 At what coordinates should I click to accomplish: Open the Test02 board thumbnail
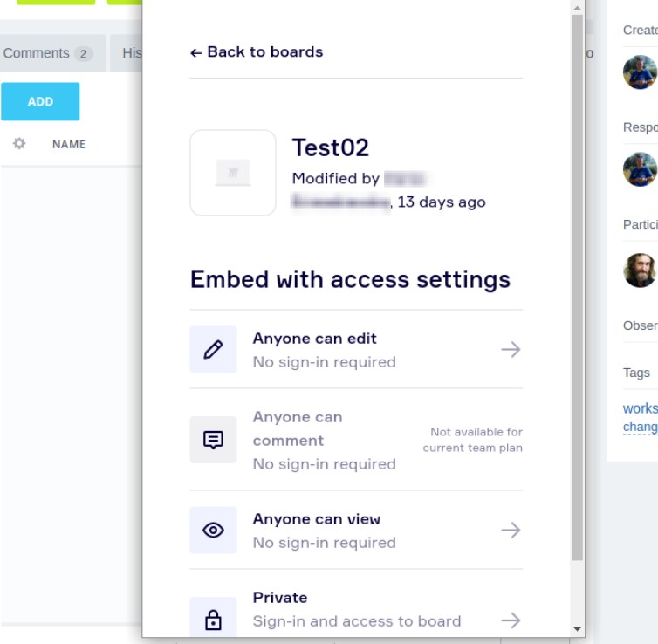[233, 173]
